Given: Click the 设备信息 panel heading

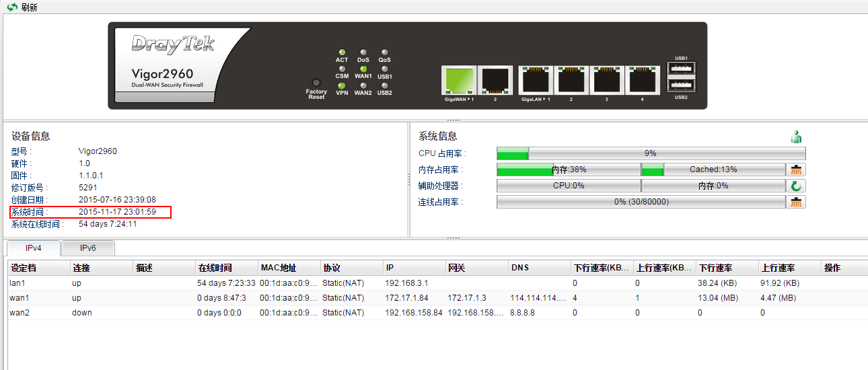Looking at the screenshot, I should [x=31, y=137].
